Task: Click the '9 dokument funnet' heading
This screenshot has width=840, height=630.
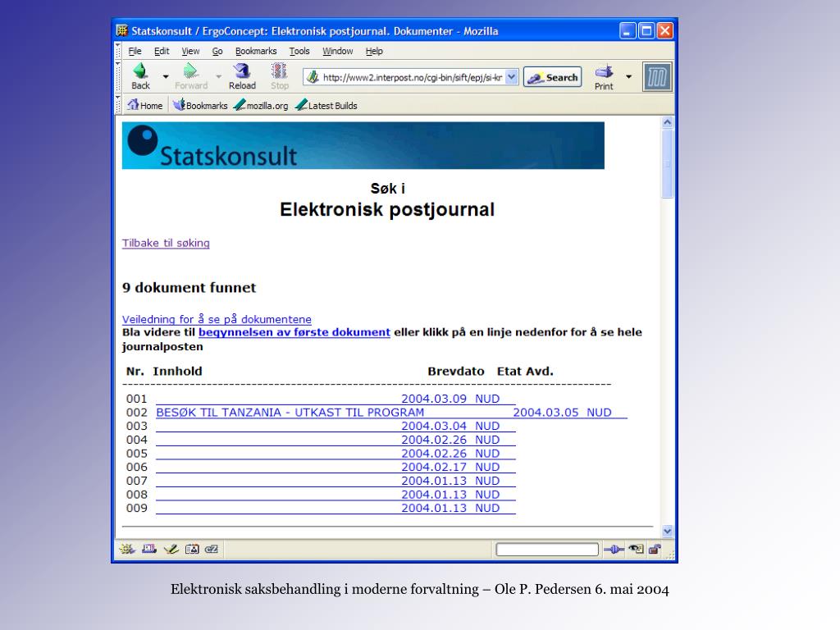Action: pos(189,288)
